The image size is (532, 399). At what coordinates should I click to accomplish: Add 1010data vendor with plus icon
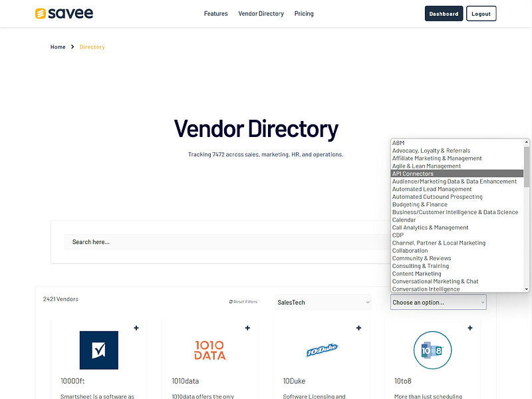click(x=247, y=328)
